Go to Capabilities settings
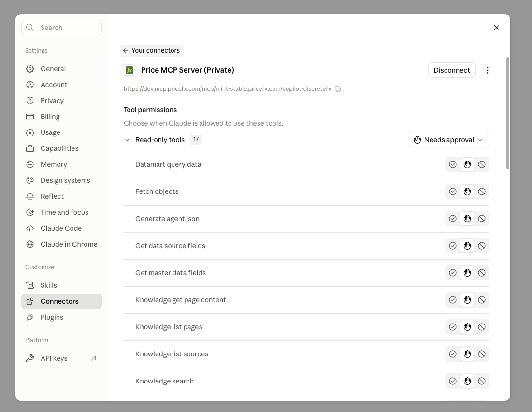This screenshot has height=412, width=532. [61, 148]
